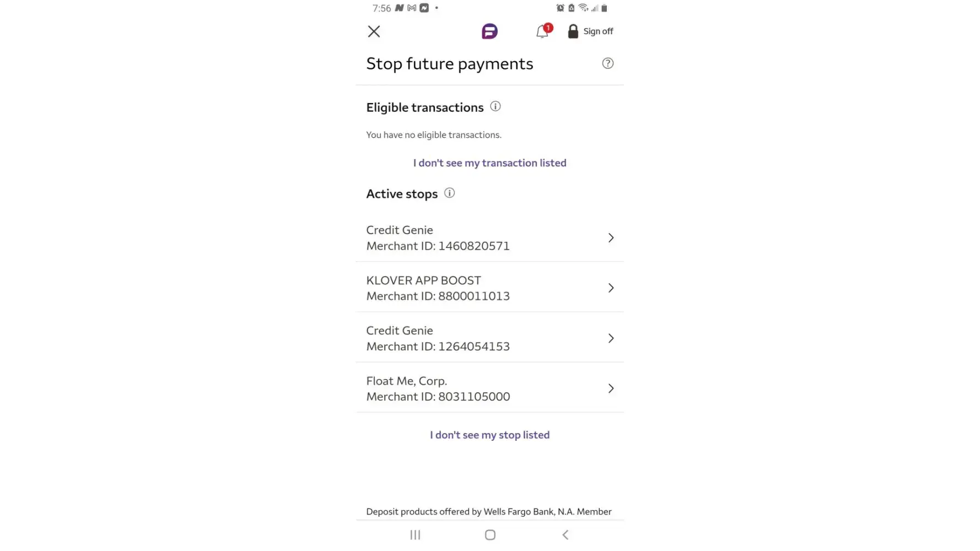This screenshot has width=980, height=551.
Task: Expand Credit Genie stop ID 1264054153 chevron
Action: [x=611, y=338]
